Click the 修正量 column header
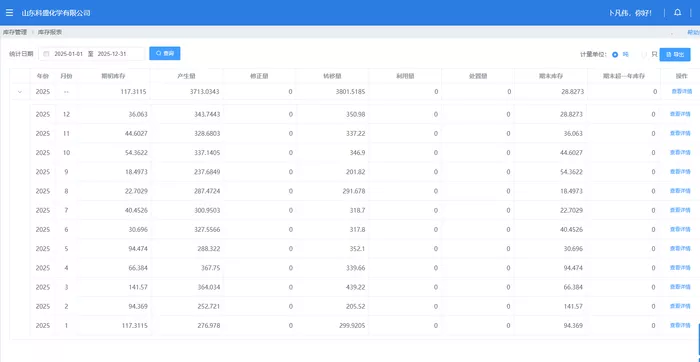Viewport: 700px width, 362px height. (x=259, y=76)
